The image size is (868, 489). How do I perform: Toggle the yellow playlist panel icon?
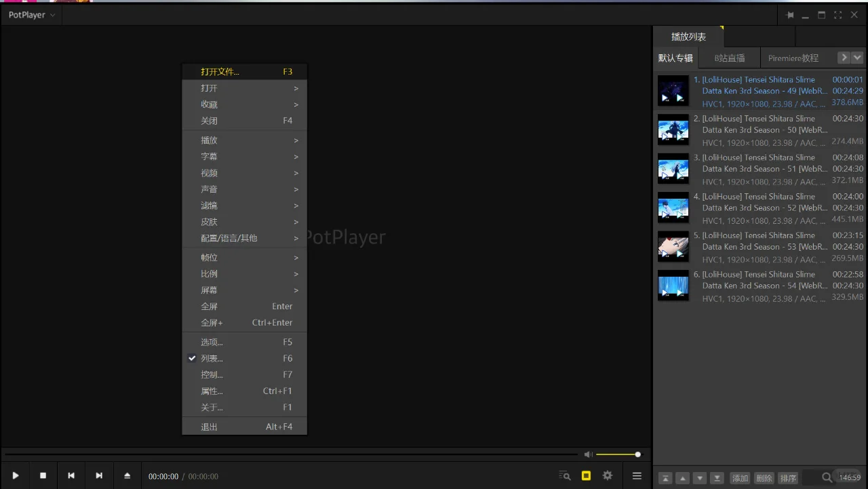point(586,475)
